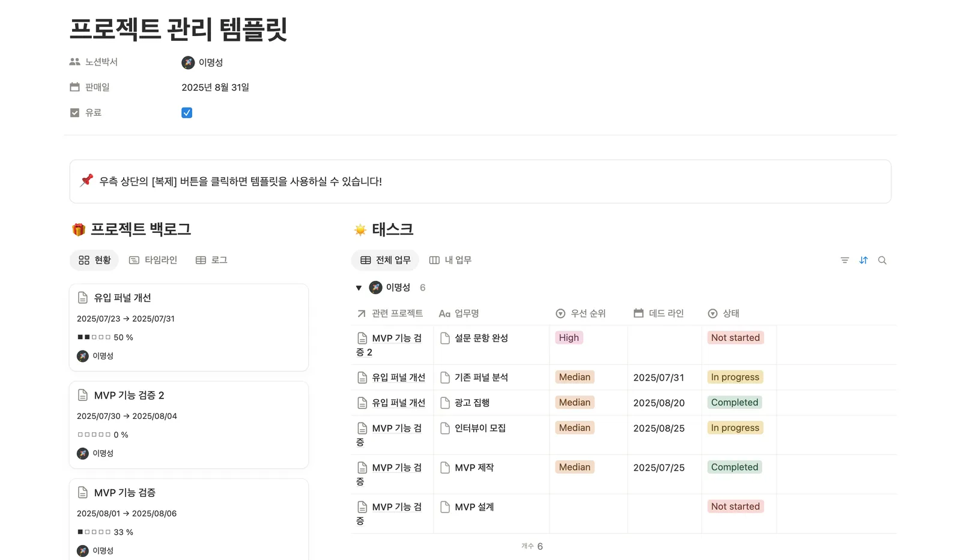Collapse the 이명성 group toggle
This screenshot has width=961, height=560.
click(359, 288)
